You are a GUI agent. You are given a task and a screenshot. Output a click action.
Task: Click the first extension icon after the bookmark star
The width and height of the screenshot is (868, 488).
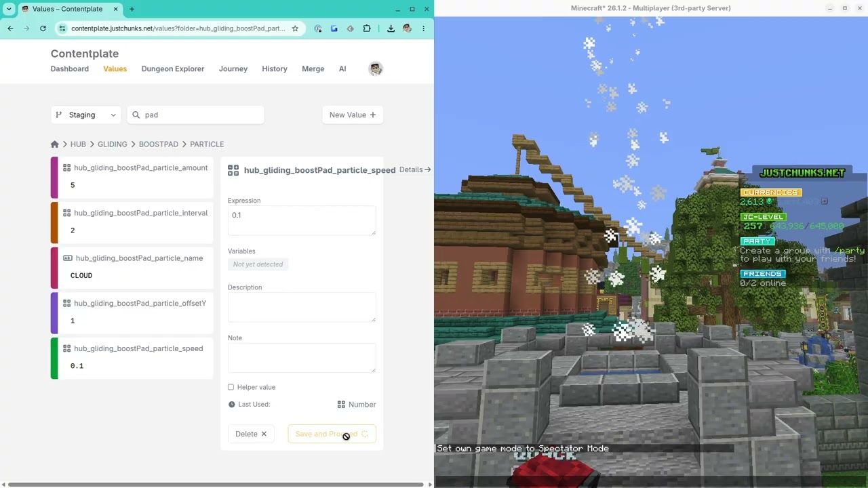[x=318, y=28]
